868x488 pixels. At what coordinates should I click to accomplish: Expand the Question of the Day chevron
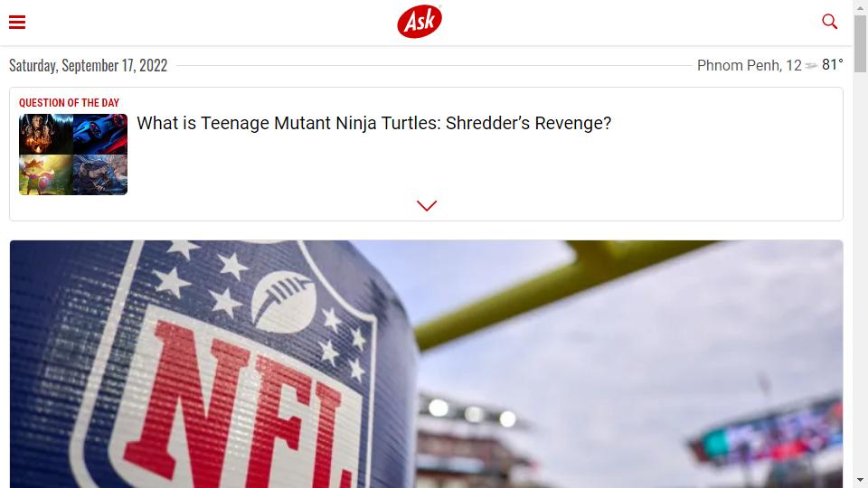pyautogui.click(x=426, y=205)
